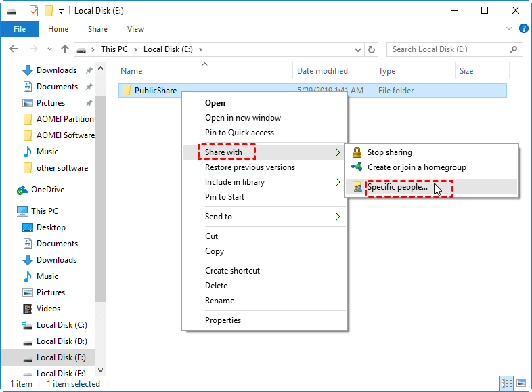Expand the ribbon with the chevron
This screenshot has height=392, width=532.
click(x=508, y=28)
